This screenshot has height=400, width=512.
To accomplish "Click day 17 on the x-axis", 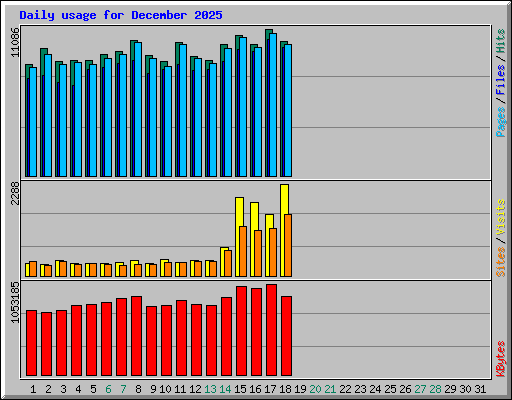I will [270, 389].
